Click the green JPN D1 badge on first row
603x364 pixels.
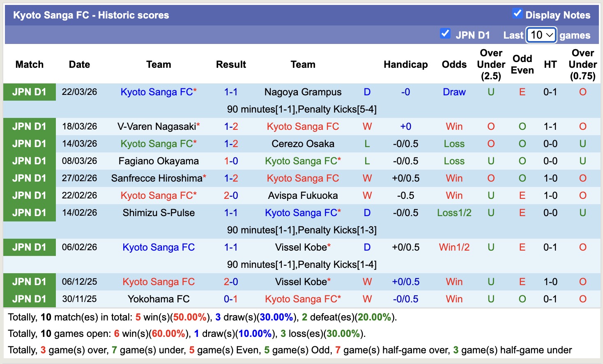(x=29, y=92)
